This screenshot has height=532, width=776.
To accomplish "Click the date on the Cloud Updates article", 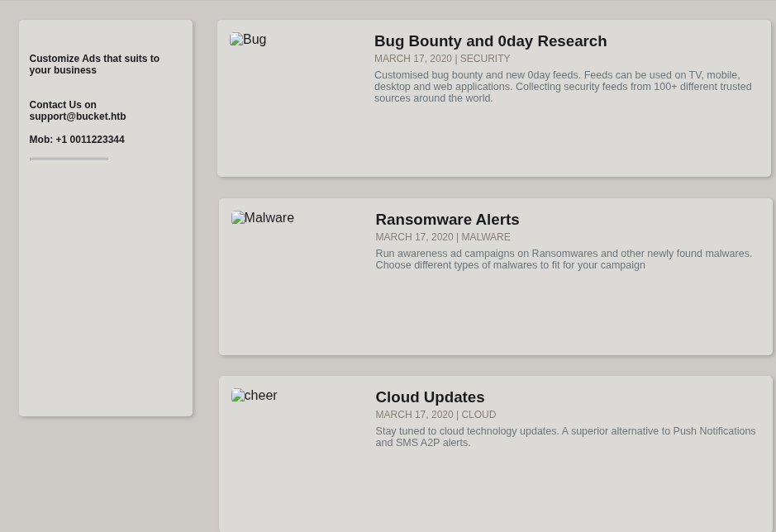I will coord(414,415).
